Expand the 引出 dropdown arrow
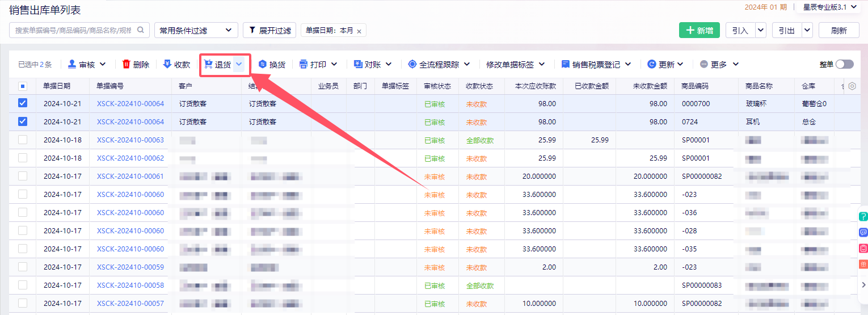 coord(807,30)
